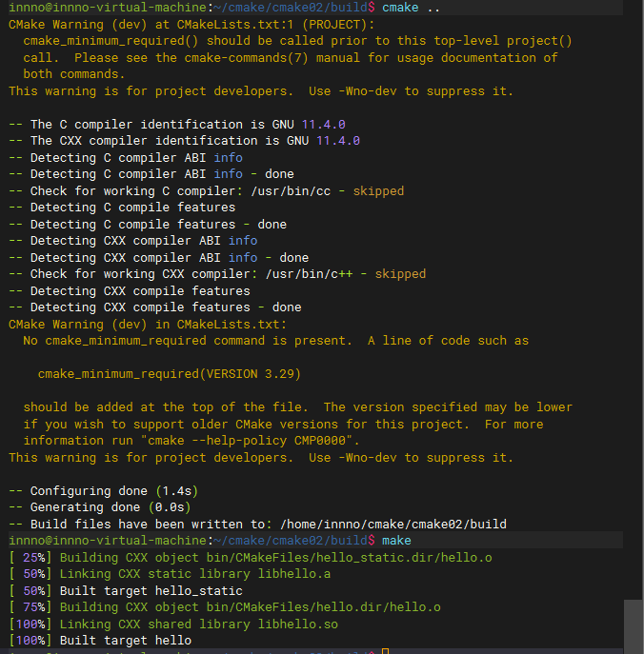Click the C compiler version 11.4.0
This screenshot has height=654, width=644.
[x=324, y=125]
